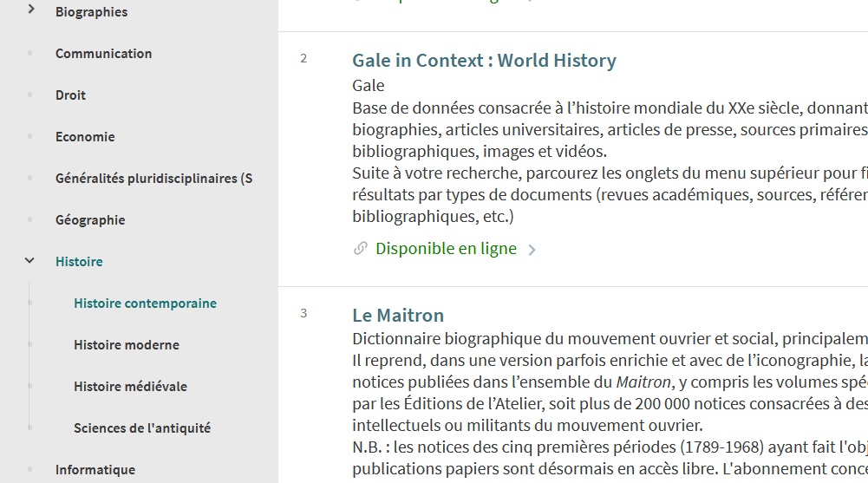Select the Histoire parent category label
This screenshot has height=483, width=868.
(79, 262)
